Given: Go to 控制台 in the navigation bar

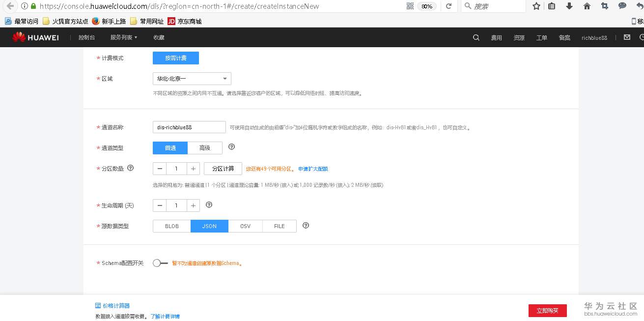Looking at the screenshot, I should (87, 37).
